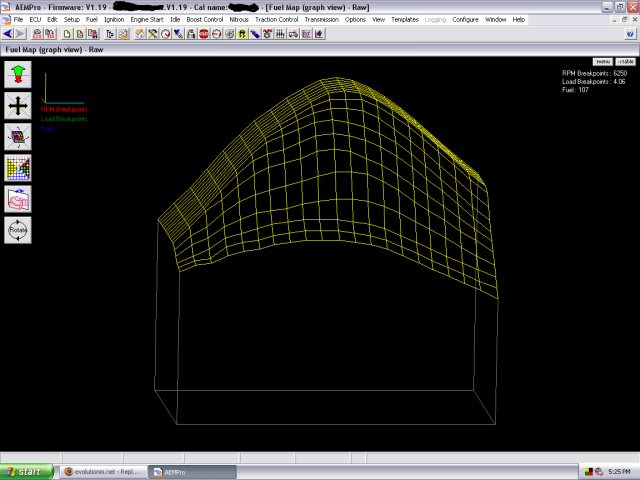Click the blue nitrous bottle toolbar icon
Viewport: 640px width, 480px height.
pos(255,34)
